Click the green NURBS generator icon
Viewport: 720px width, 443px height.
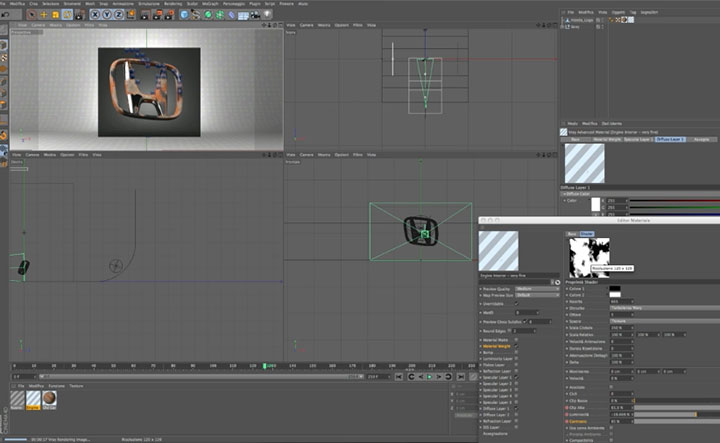208,15
